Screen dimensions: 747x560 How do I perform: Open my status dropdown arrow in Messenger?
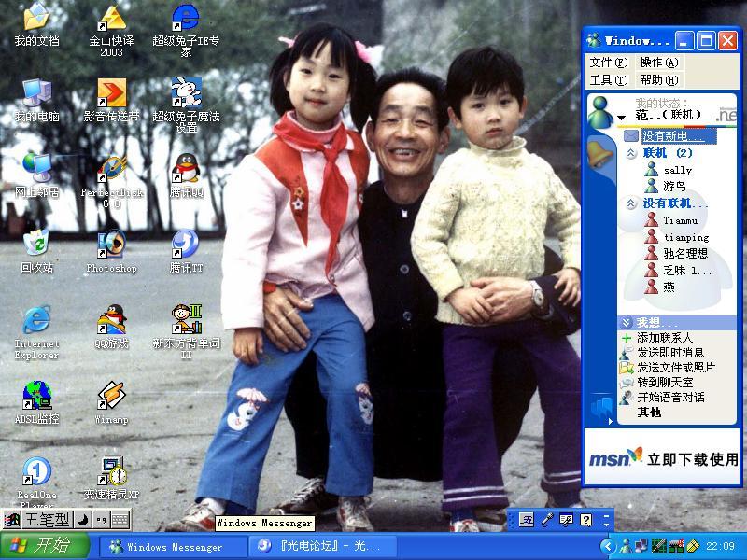point(621,118)
